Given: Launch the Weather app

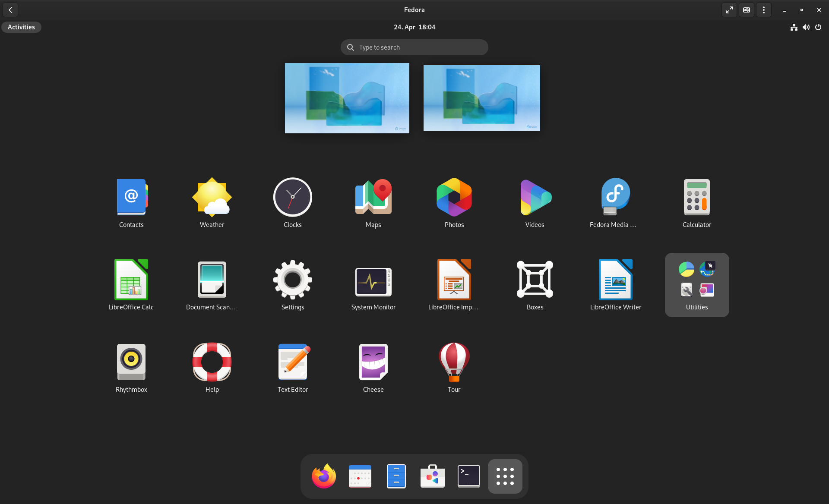Looking at the screenshot, I should click(212, 202).
